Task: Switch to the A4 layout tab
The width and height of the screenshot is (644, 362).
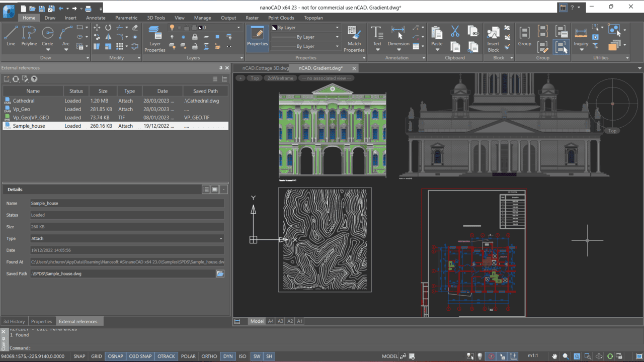Action: tap(271, 321)
